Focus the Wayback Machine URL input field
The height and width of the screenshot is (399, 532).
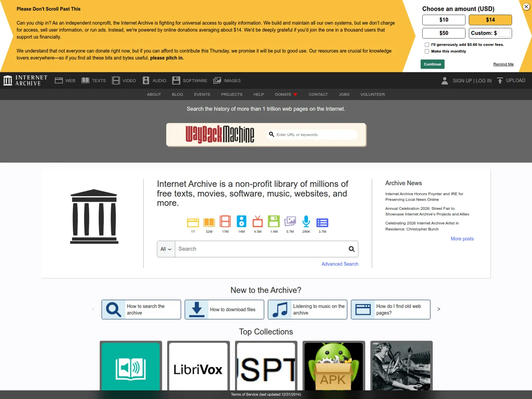[312, 135]
